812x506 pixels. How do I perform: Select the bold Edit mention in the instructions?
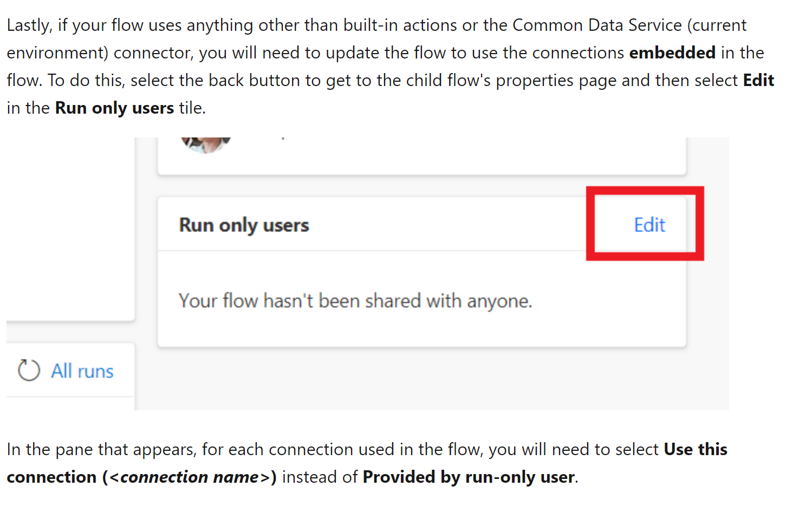pyautogui.click(x=758, y=80)
